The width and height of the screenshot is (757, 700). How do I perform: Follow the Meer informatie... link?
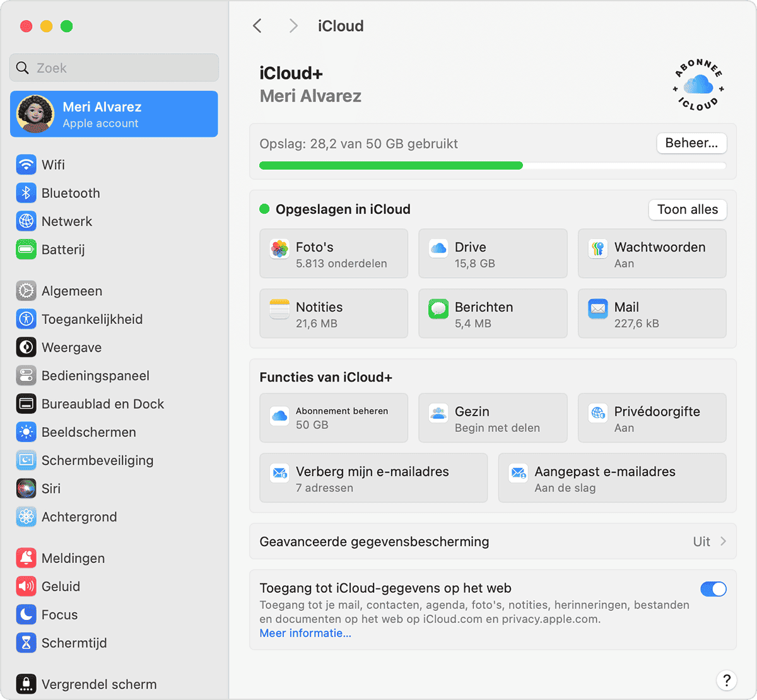[305, 633]
